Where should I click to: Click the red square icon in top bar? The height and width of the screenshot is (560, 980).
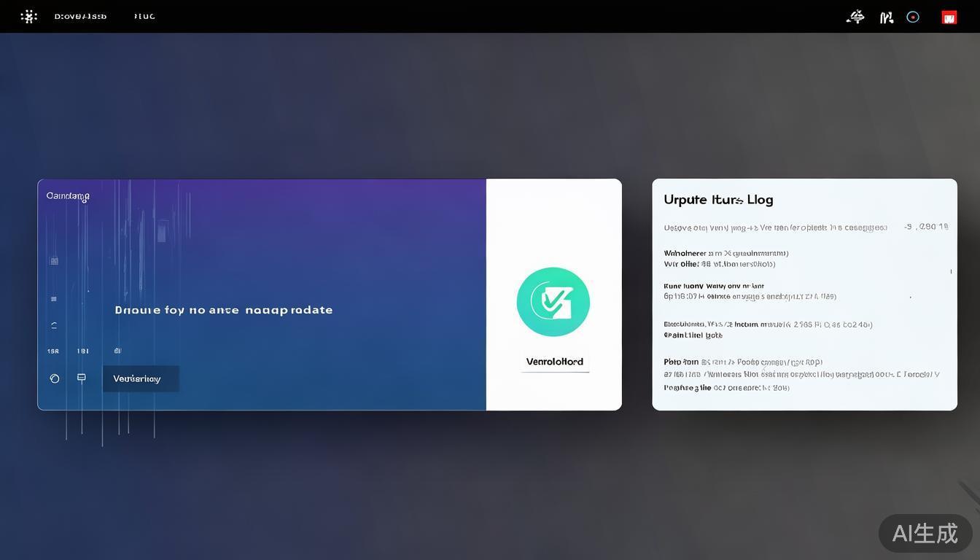(x=949, y=17)
